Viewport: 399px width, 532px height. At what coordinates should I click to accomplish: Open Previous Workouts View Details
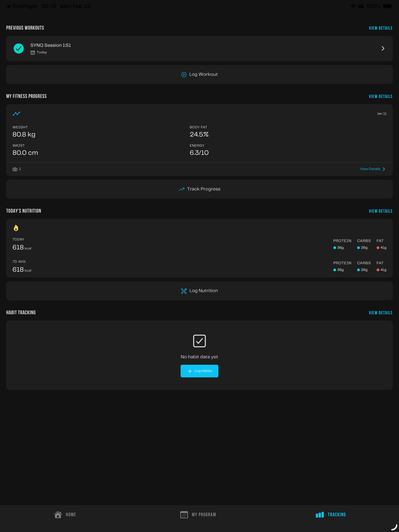point(380,28)
